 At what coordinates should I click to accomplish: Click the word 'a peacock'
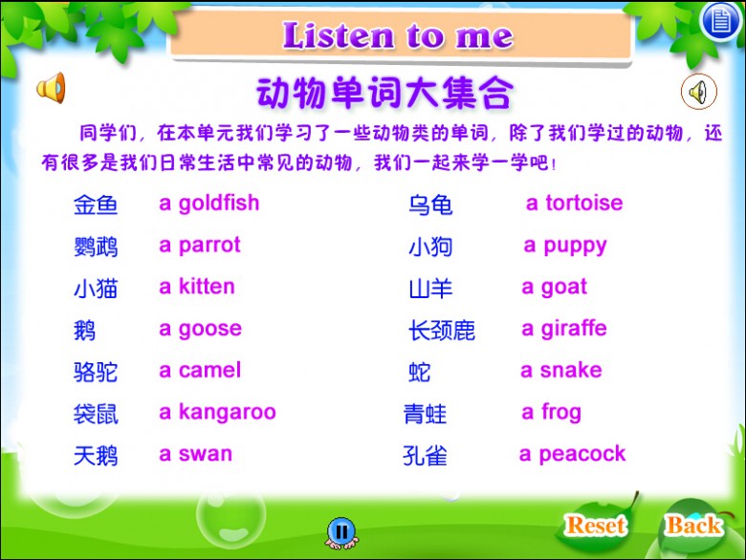point(572,454)
